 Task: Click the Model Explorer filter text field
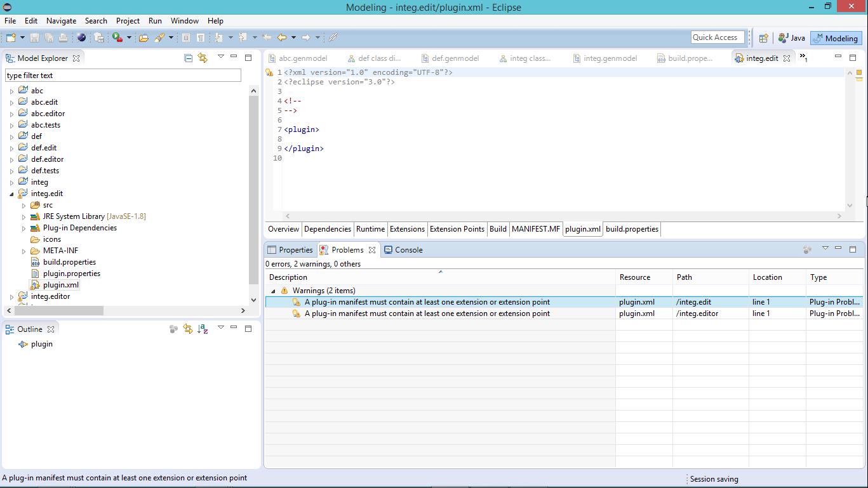click(123, 76)
